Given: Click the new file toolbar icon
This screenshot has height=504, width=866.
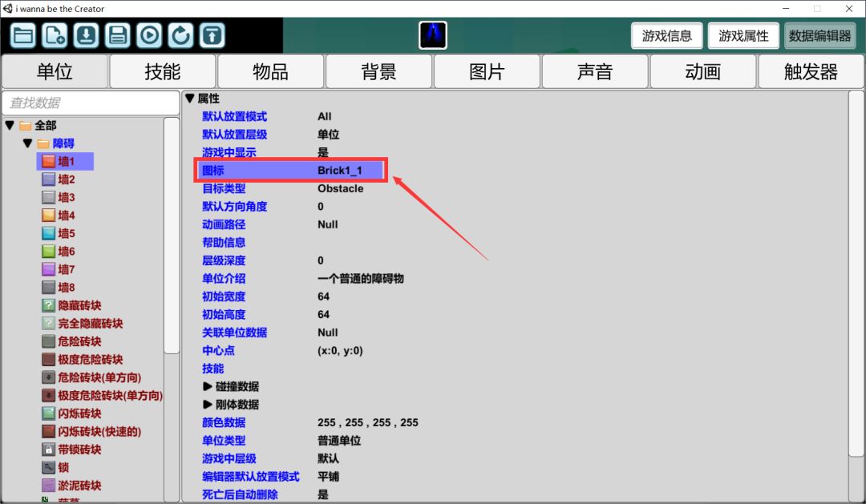Looking at the screenshot, I should click(x=55, y=35).
